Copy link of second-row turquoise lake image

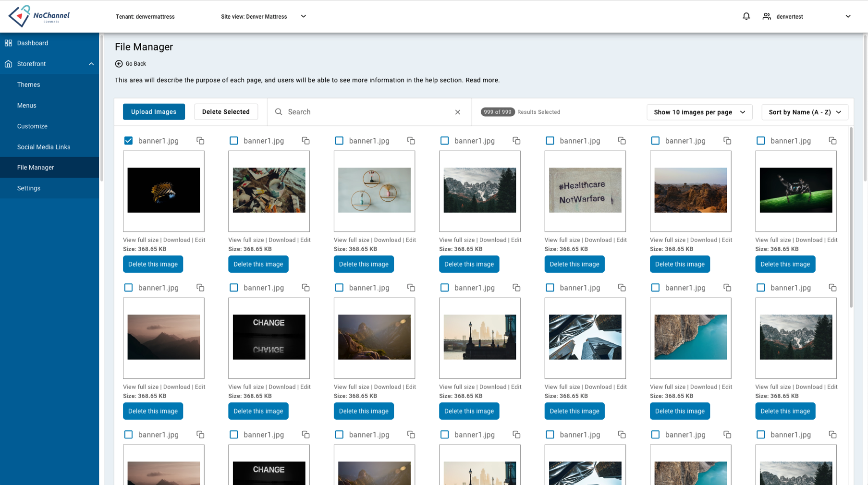coord(727,288)
